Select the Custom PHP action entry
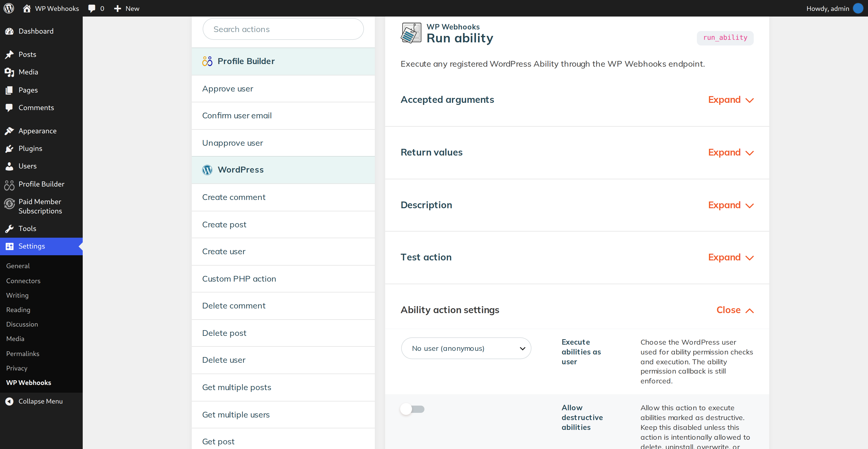Screen dimensions: 868x449 pos(283,278)
